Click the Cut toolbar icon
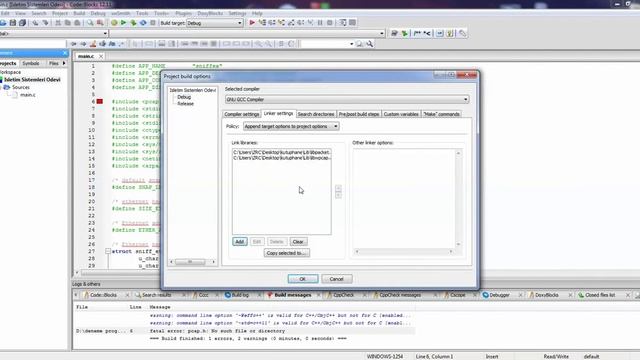 [x=58, y=23]
